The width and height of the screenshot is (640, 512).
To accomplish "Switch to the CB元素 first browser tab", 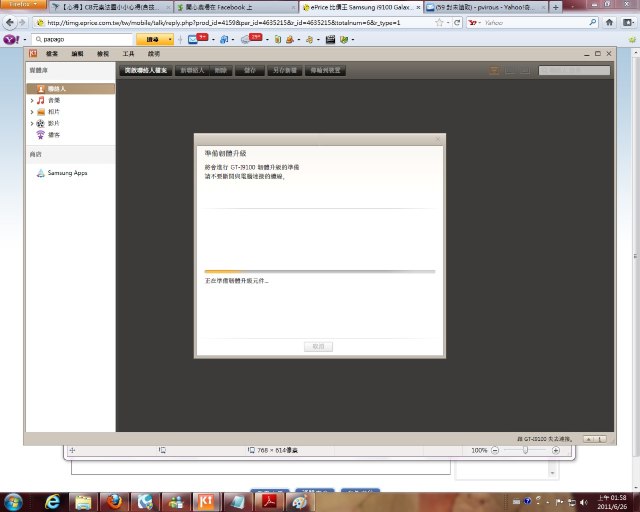I will (x=111, y=7).
